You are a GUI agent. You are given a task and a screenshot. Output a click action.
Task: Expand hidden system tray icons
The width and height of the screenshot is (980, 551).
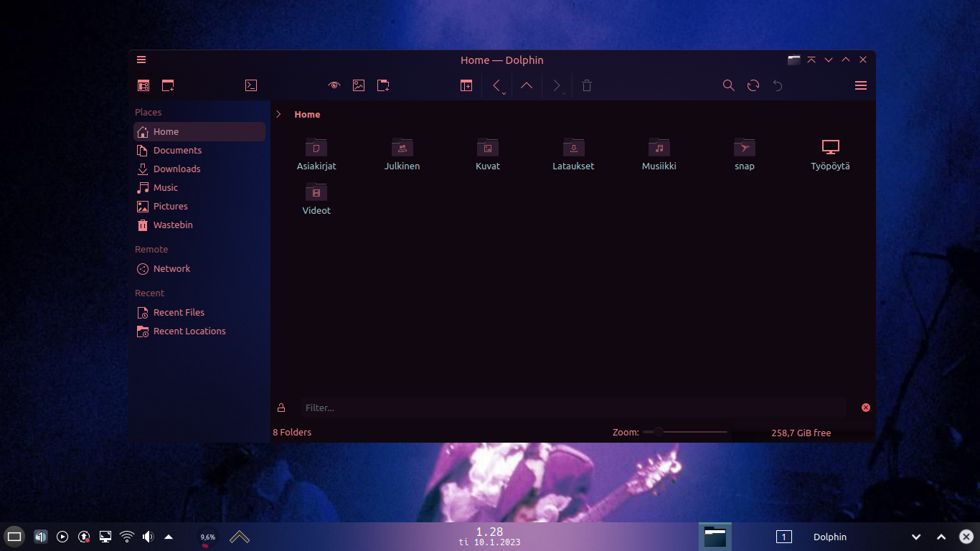(x=169, y=537)
